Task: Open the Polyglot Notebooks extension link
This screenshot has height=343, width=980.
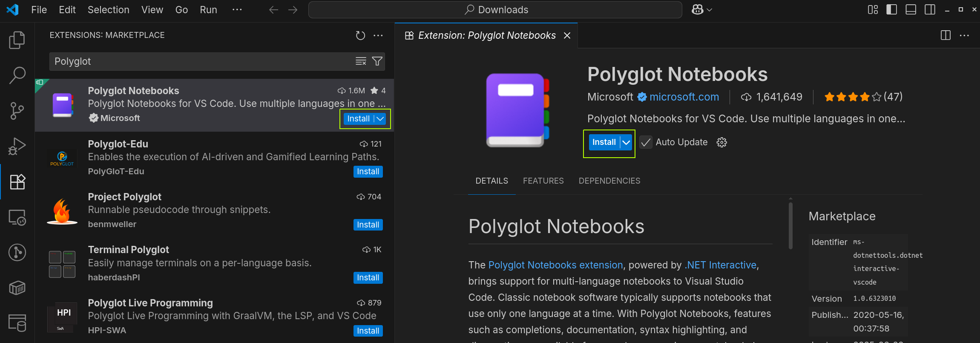Action: tap(555, 265)
